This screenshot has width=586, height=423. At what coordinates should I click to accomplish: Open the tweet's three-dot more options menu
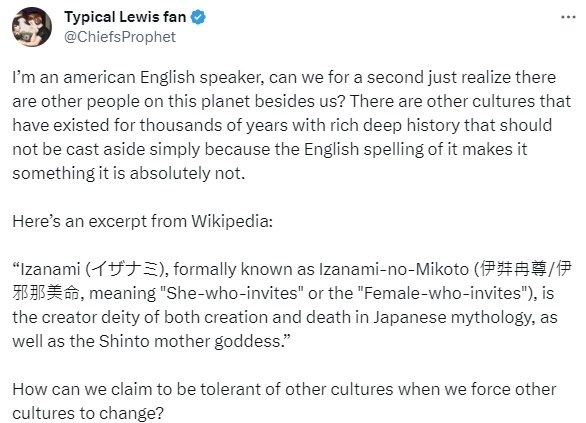(x=568, y=17)
